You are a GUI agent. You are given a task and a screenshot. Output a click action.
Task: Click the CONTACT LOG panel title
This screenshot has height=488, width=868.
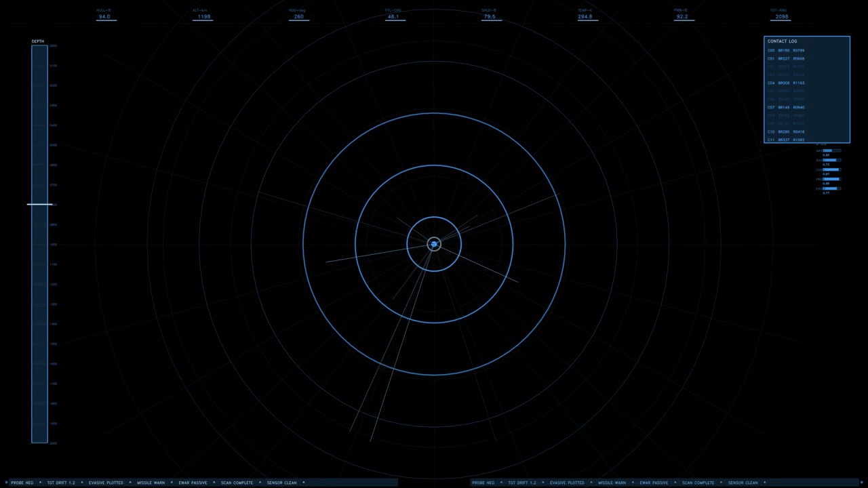(x=782, y=41)
